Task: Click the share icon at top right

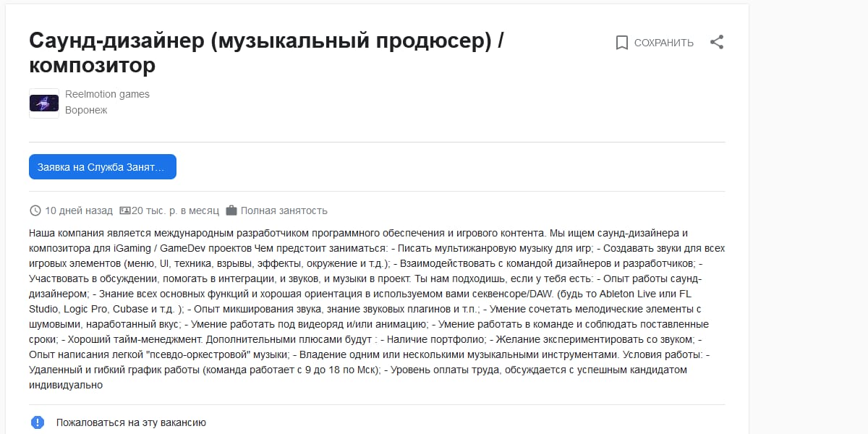Action: [718, 42]
